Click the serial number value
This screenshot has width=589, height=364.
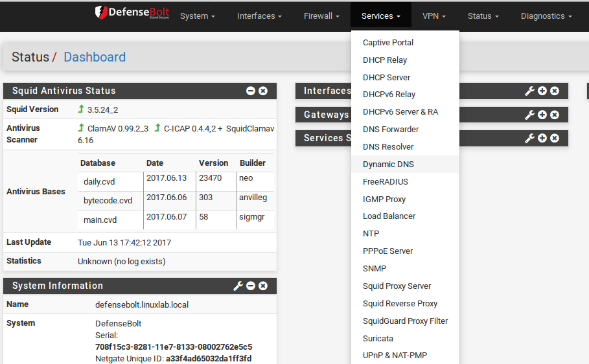tap(174, 347)
